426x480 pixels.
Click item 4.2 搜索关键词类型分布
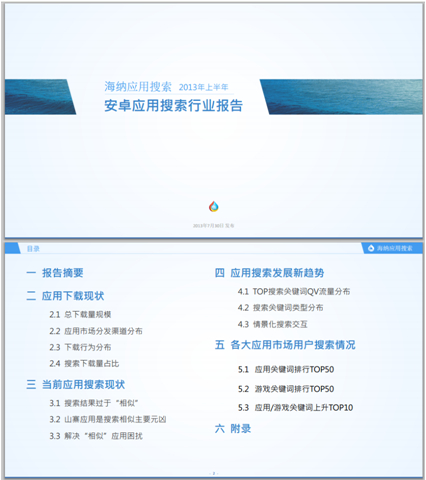click(280, 308)
